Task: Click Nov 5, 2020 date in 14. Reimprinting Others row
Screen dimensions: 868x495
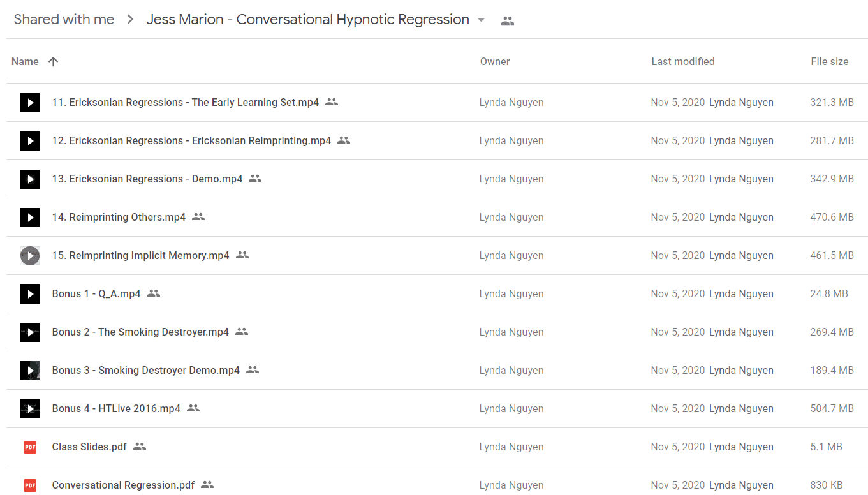Action: (x=678, y=217)
